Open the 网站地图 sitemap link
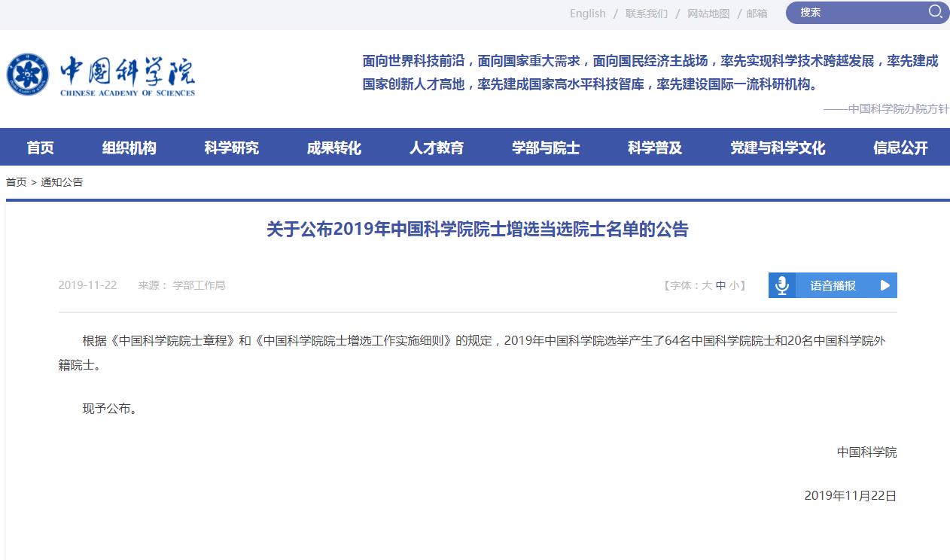 [x=708, y=14]
